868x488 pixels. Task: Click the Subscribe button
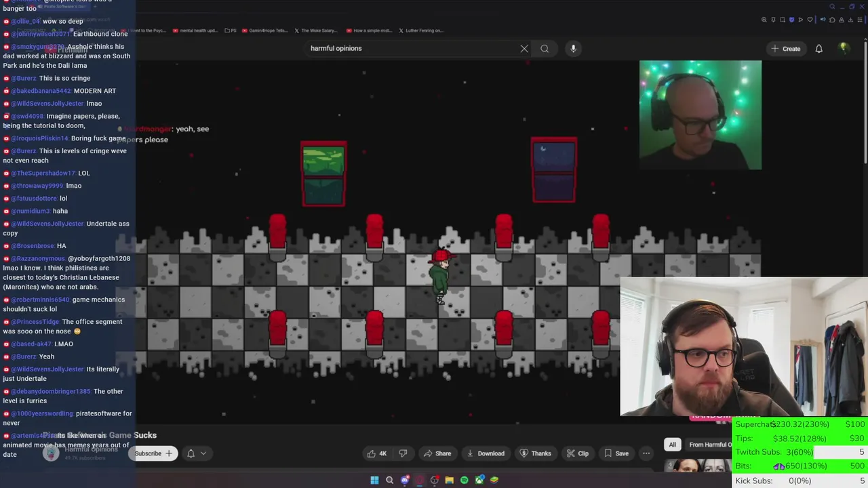pos(153,453)
